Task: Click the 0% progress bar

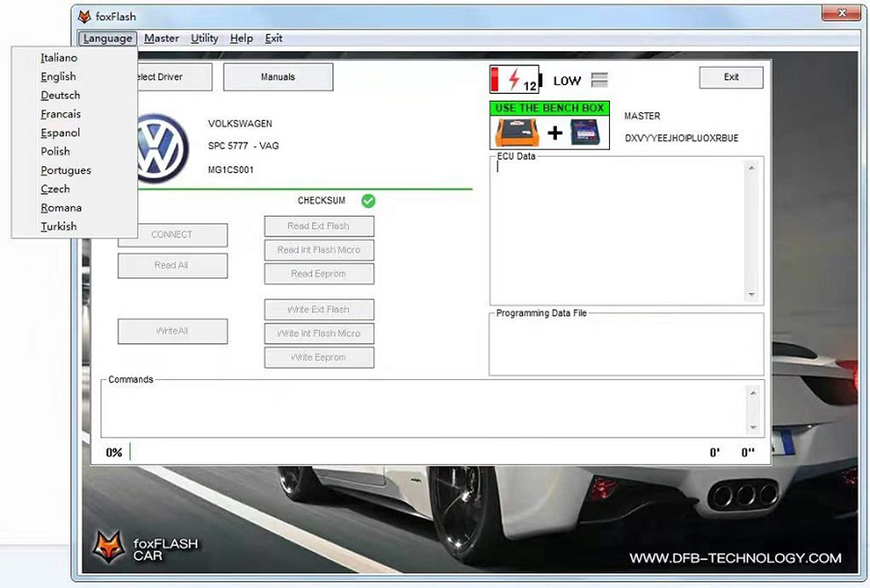Action: click(418, 451)
